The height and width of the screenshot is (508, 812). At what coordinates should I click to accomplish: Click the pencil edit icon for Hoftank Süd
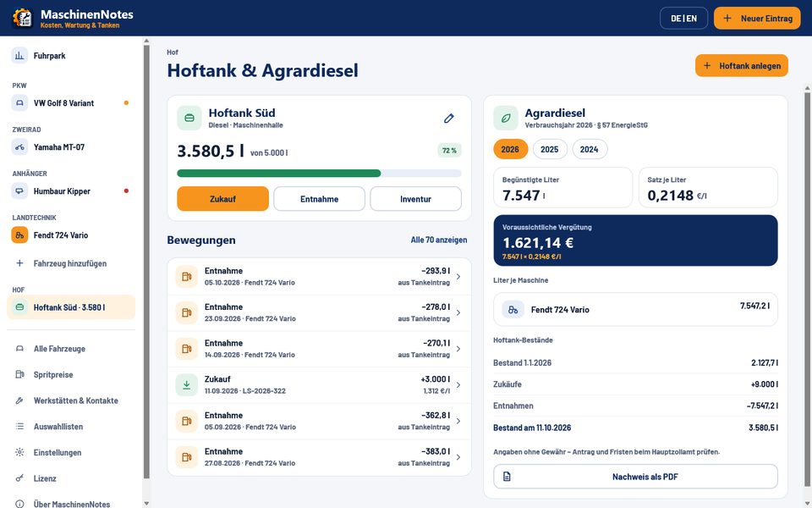pos(449,119)
